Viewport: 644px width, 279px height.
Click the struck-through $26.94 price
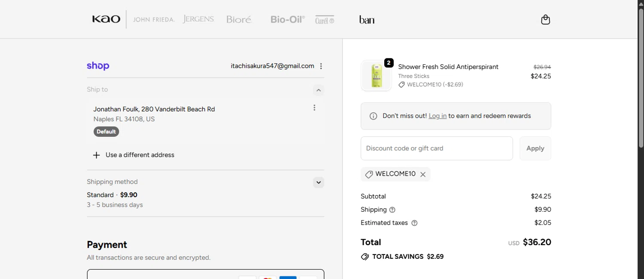542,67
